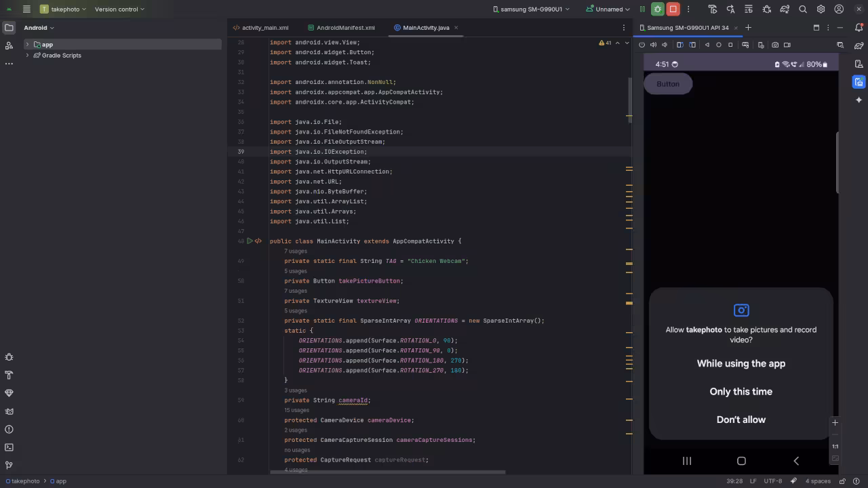868x488 pixels.
Task: Click device Home circle icon in toolbar
Action: (719, 45)
